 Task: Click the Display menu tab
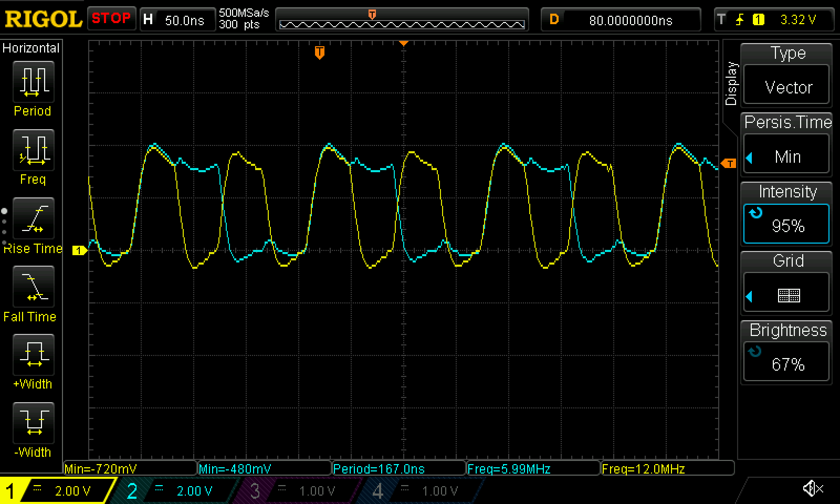pos(731,84)
